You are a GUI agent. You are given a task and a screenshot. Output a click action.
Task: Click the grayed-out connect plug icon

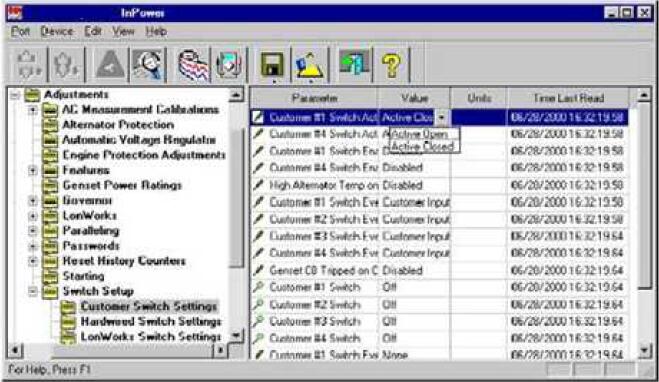28,65
